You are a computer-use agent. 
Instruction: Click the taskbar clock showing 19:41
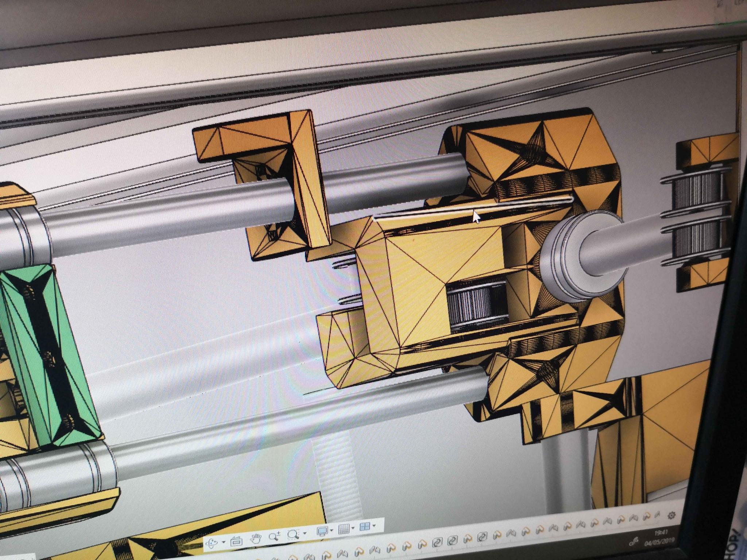coord(661,533)
